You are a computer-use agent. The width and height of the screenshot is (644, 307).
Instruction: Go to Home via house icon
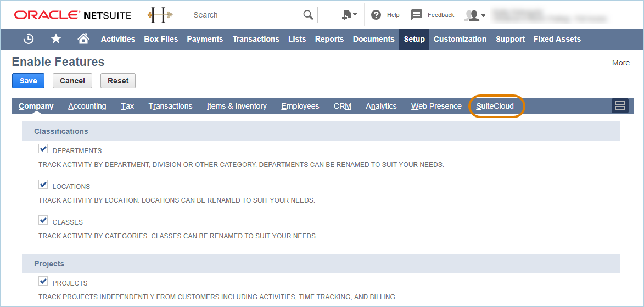tap(83, 39)
